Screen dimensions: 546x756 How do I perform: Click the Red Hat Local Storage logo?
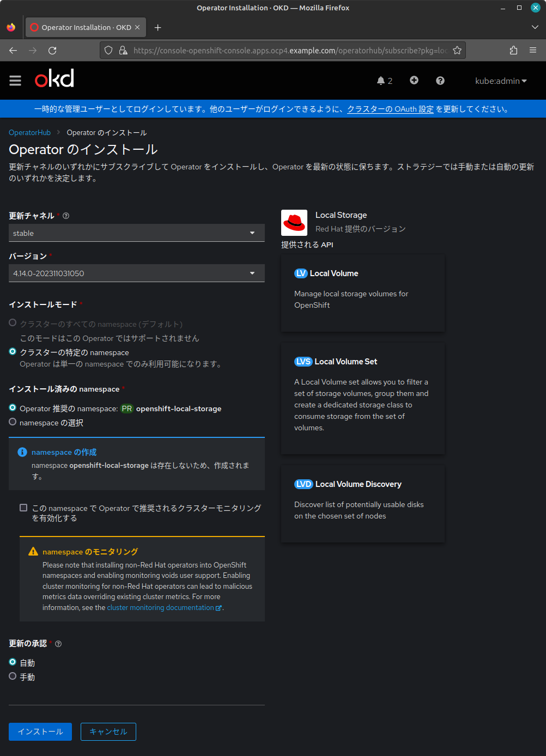pyautogui.click(x=294, y=222)
